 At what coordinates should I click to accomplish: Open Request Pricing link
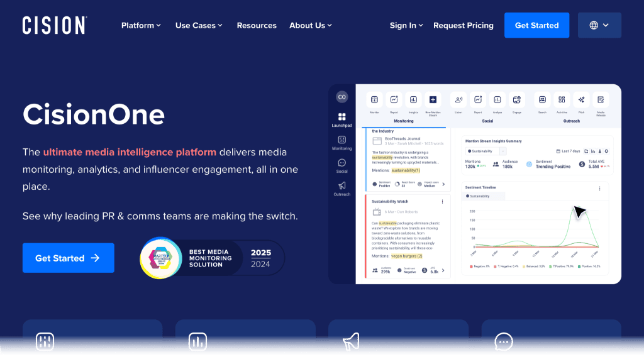tap(464, 25)
